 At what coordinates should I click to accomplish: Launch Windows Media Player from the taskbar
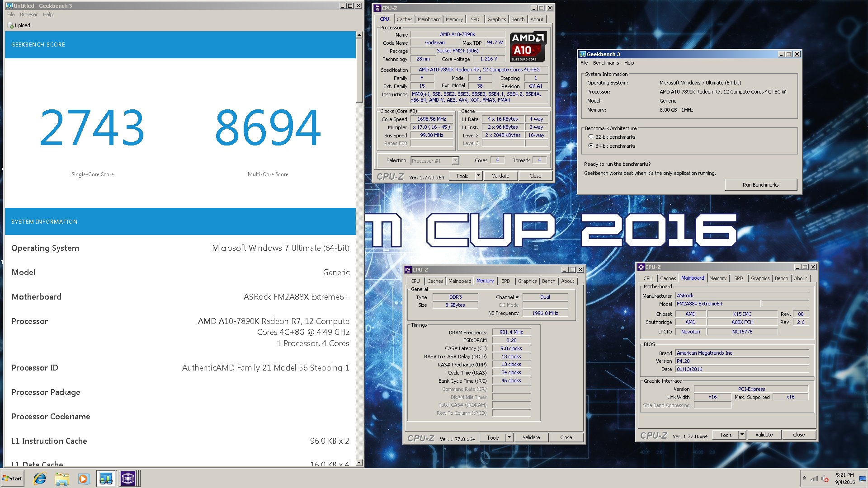pyautogui.click(x=84, y=479)
